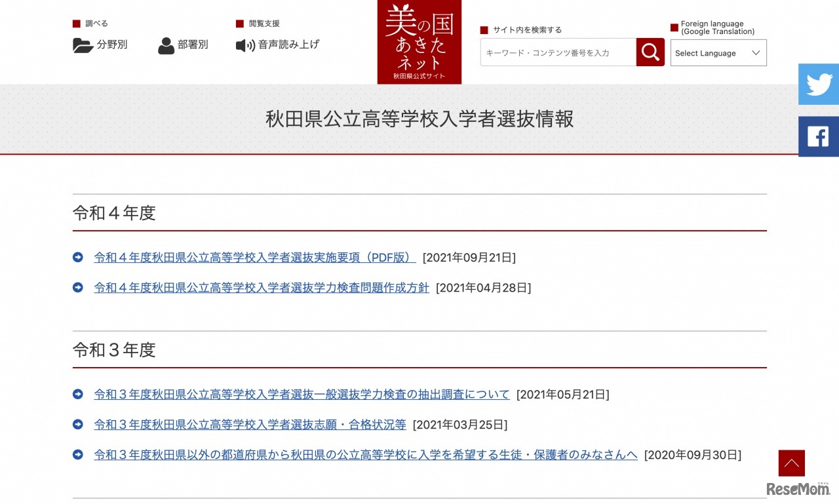Image resolution: width=839 pixels, height=504 pixels.
Task: Click the red square marker beside サイト内を検索する
Action: coord(484,29)
